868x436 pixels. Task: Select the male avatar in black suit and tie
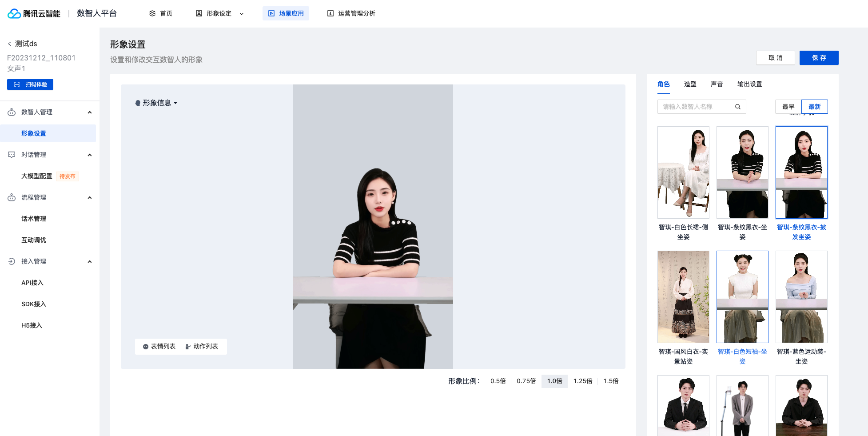click(683, 405)
